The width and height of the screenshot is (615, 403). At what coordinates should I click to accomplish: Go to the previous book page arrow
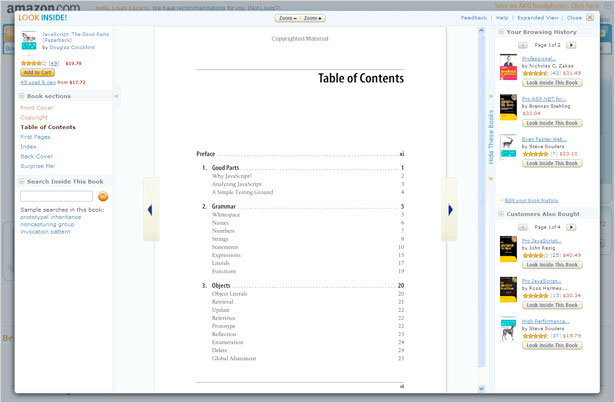150,210
